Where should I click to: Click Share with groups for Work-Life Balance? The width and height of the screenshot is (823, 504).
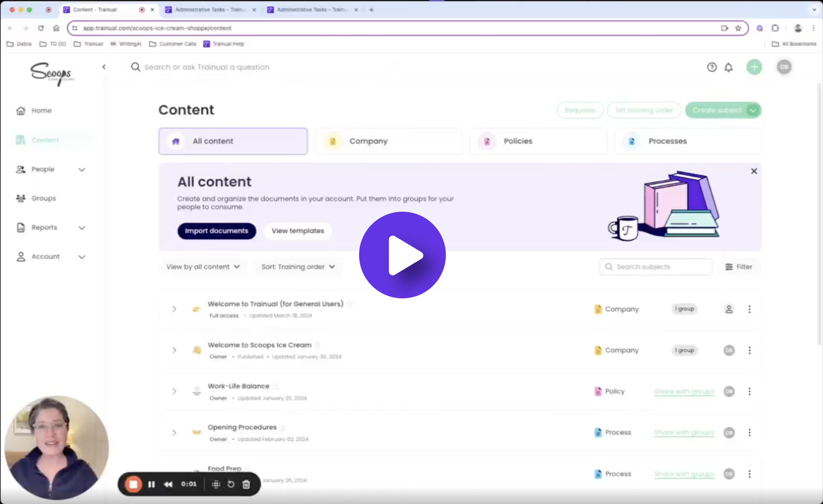pos(684,391)
